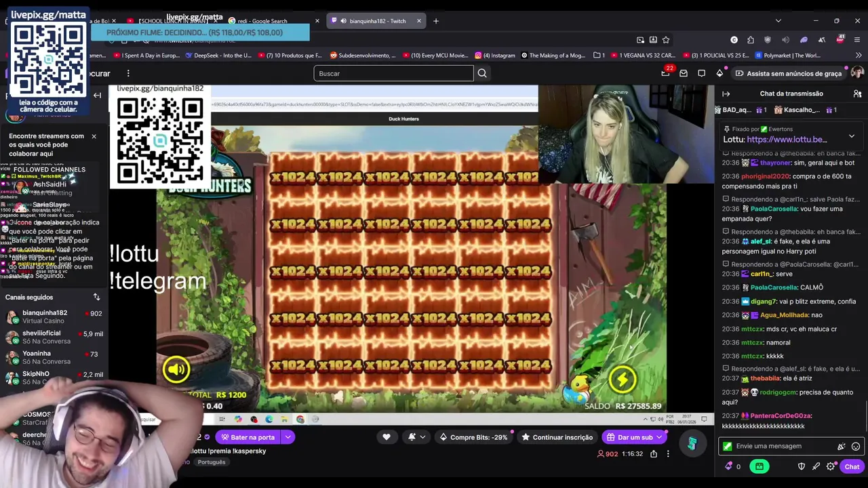Open the user profile avatar menu

(857, 73)
